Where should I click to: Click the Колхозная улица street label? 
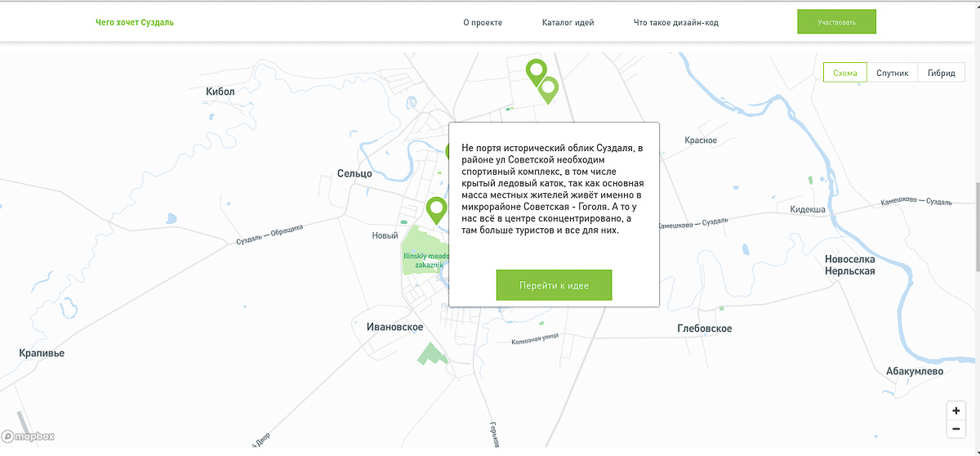(535, 338)
